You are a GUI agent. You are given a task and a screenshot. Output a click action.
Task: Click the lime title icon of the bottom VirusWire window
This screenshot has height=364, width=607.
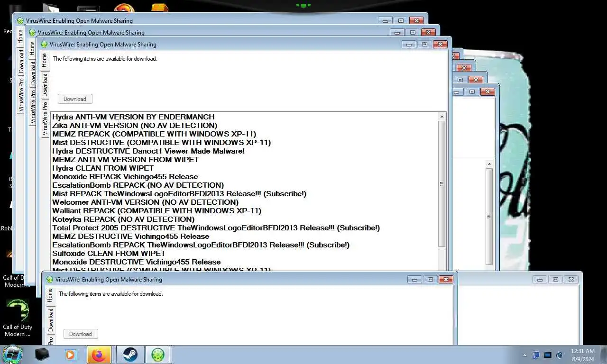click(x=50, y=280)
